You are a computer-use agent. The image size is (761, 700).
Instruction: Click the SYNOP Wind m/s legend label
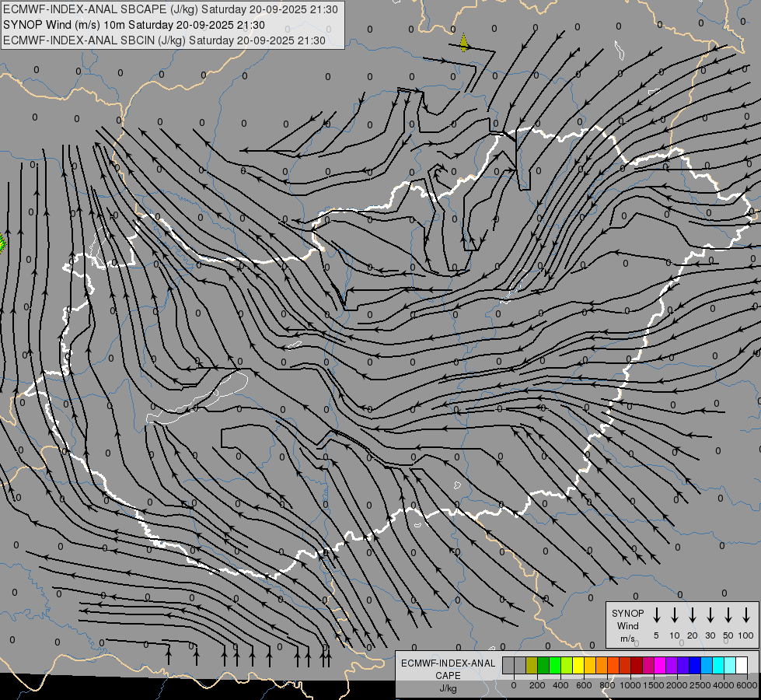point(627,625)
